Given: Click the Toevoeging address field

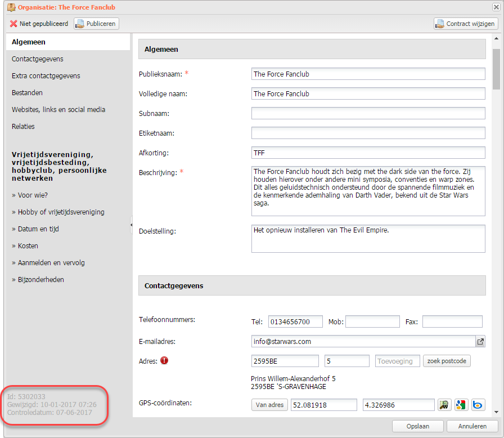Looking at the screenshot, I should 397,361.
